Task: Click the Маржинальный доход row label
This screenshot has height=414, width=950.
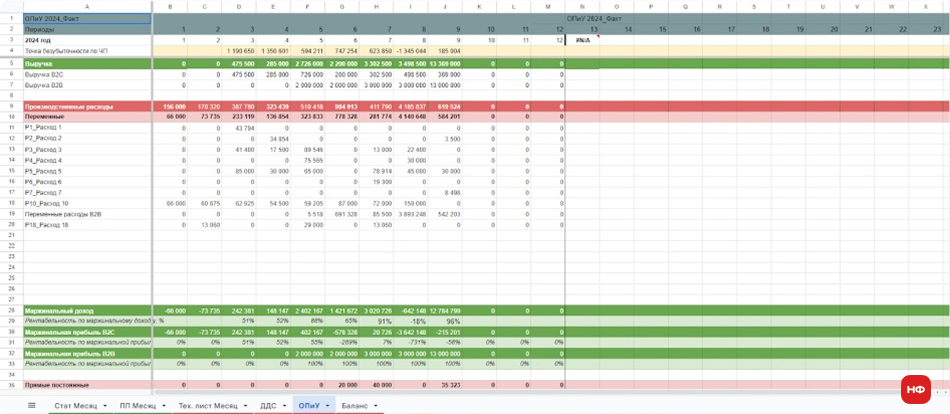Action: point(86,310)
